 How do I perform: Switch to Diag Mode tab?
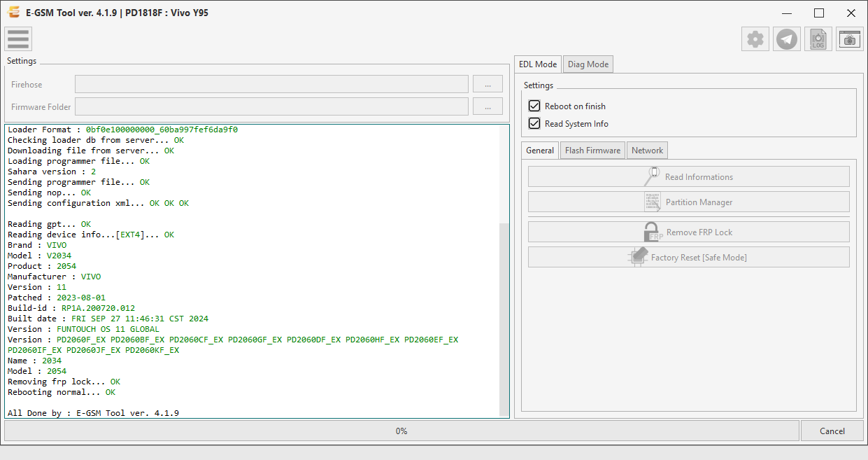point(588,64)
